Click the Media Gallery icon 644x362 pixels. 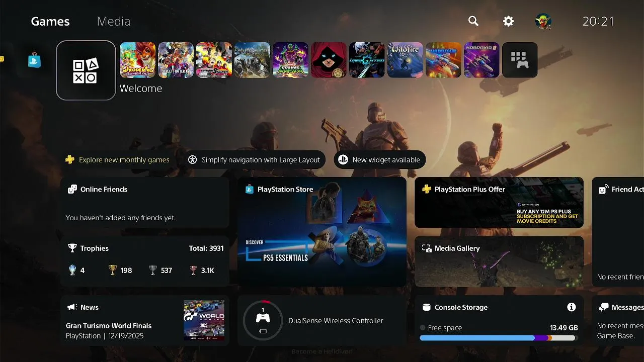click(427, 248)
